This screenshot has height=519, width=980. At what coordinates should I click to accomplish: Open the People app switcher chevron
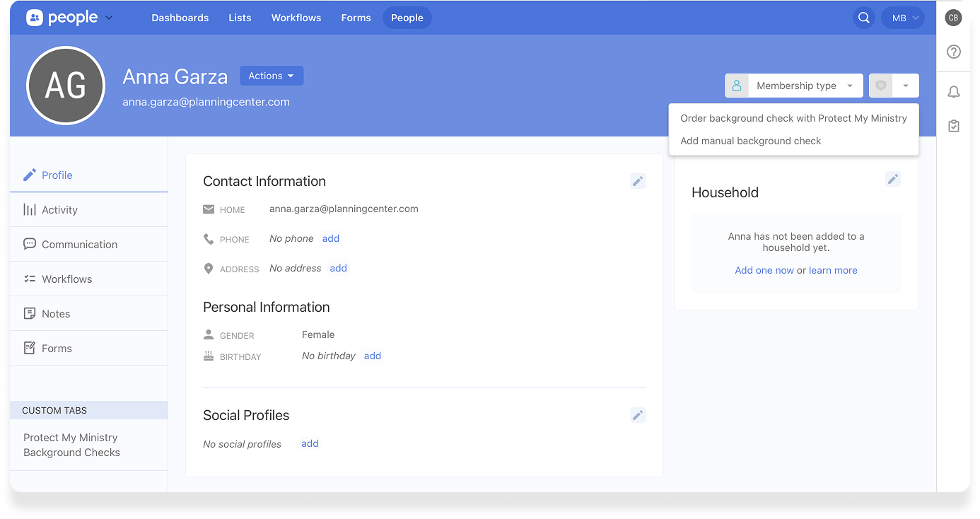click(109, 18)
